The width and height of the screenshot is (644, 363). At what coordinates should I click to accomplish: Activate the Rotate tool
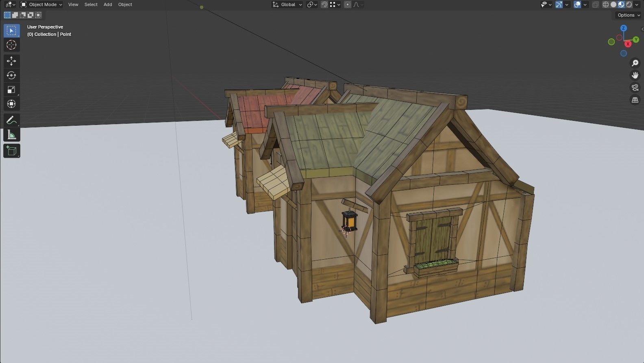tap(11, 75)
